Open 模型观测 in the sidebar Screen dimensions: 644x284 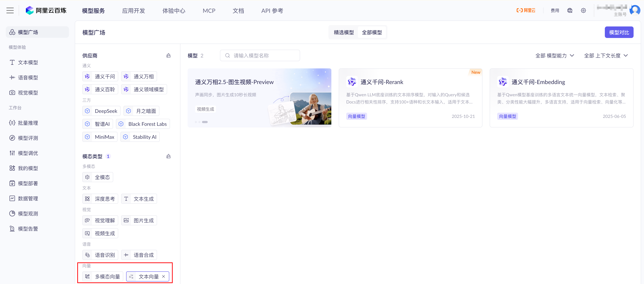coord(28,213)
